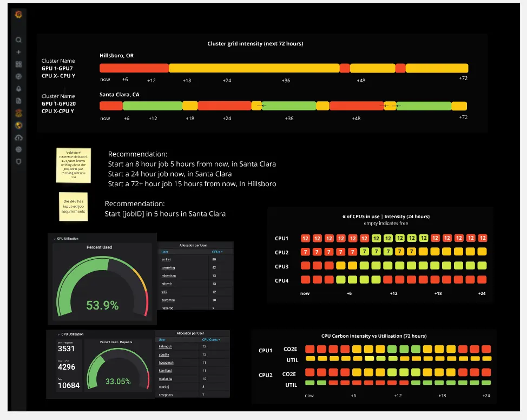Click the plus Create icon in the sidebar
Viewport: 527px width, 420px height.
click(x=18, y=52)
